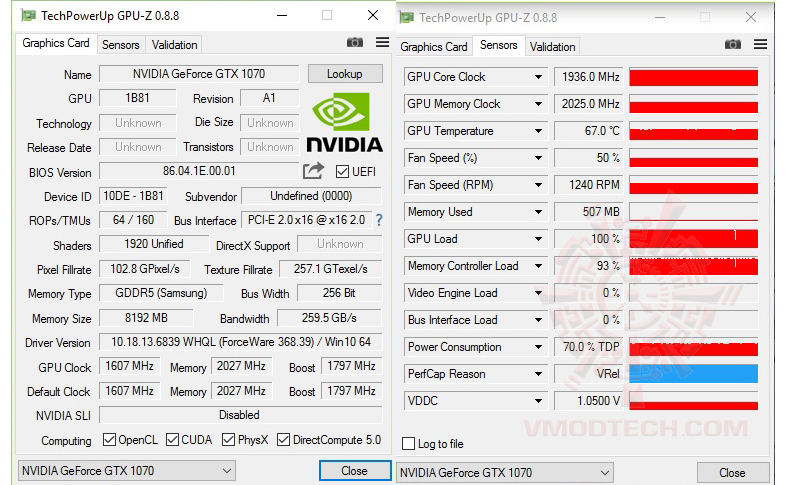Click the Power Consumption reading 70.0 % TDP
This screenshot has width=800, height=485.
pos(590,347)
